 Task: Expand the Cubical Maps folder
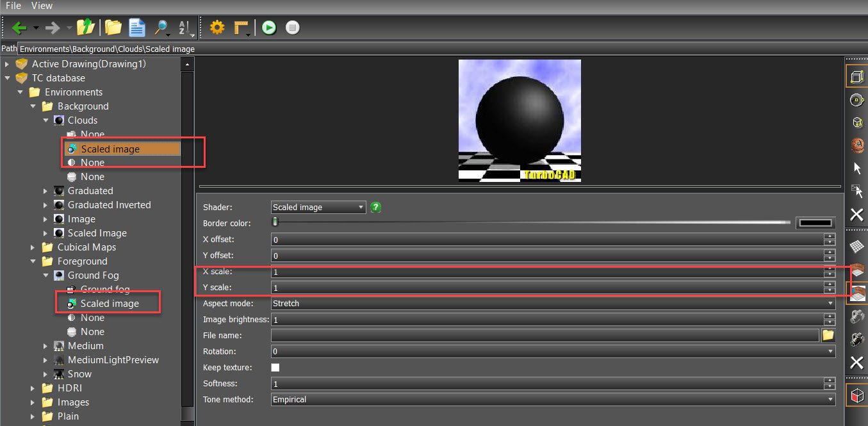click(x=33, y=247)
